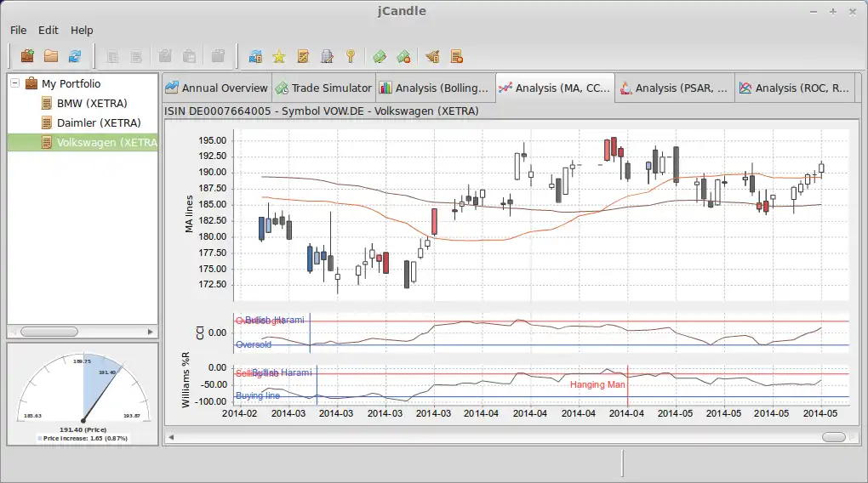Click the Williams %R axis label

click(186, 380)
